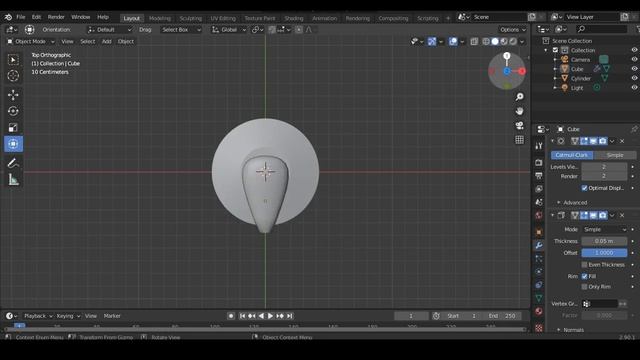640x360 pixels.
Task: Adjust the Solidify Offset slider
Action: (604, 253)
